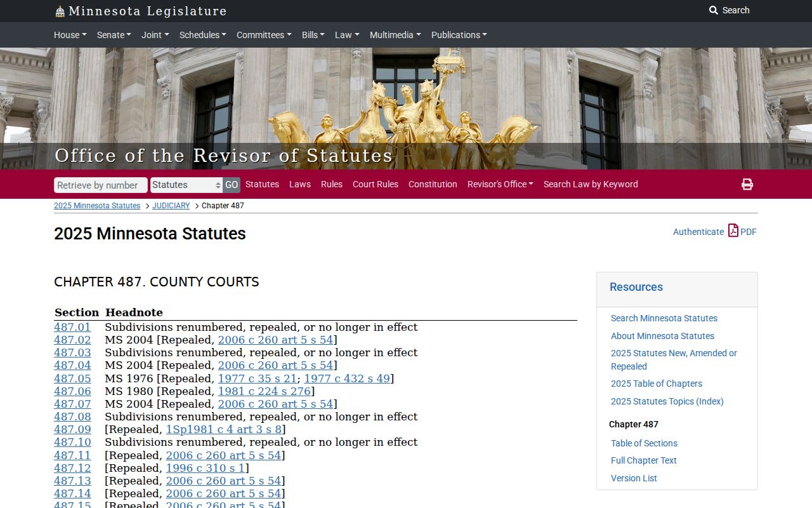812x508 pixels.
Task: Open the Statutes type select box
Action: click(x=187, y=185)
